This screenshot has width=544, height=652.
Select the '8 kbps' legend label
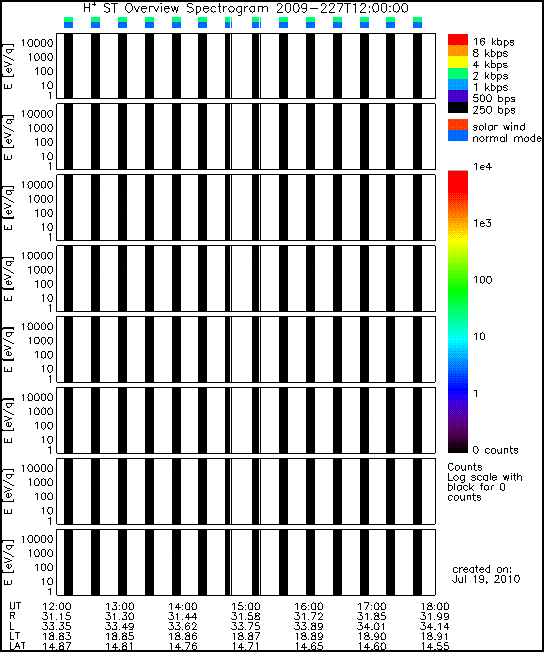(491, 53)
